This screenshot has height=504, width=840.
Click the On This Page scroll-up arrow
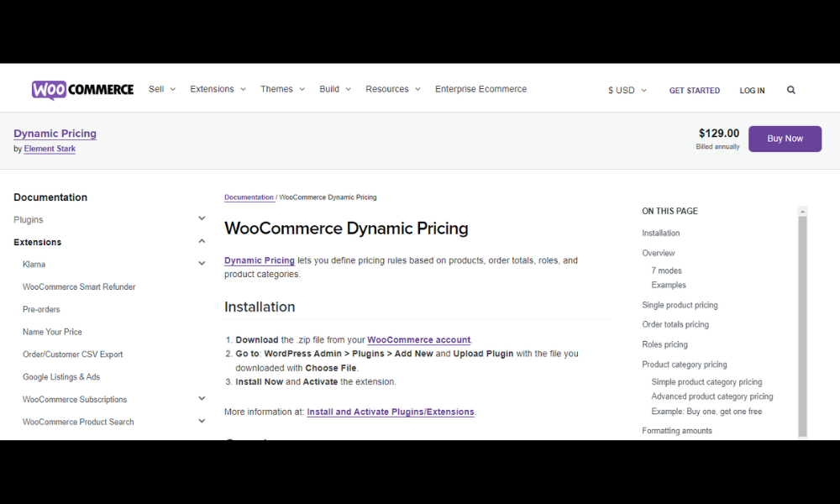tap(802, 212)
